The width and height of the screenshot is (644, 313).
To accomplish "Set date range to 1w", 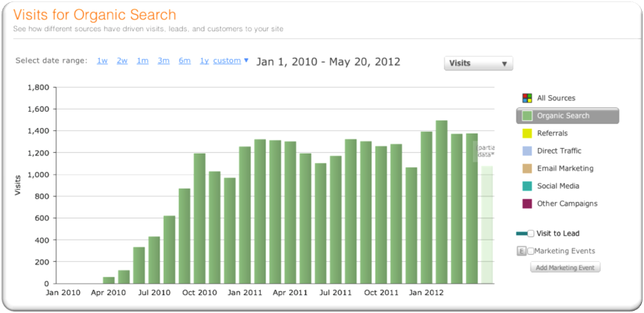I will point(103,60).
